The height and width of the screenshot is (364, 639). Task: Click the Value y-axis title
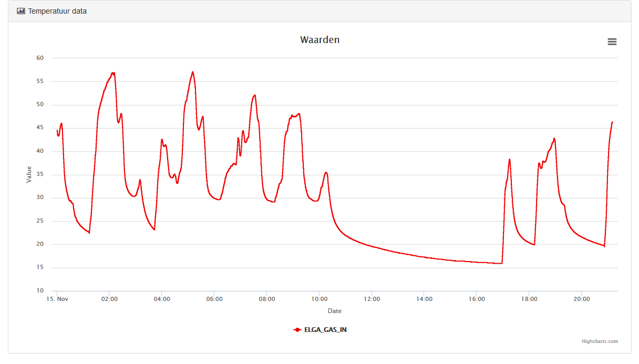(29, 174)
